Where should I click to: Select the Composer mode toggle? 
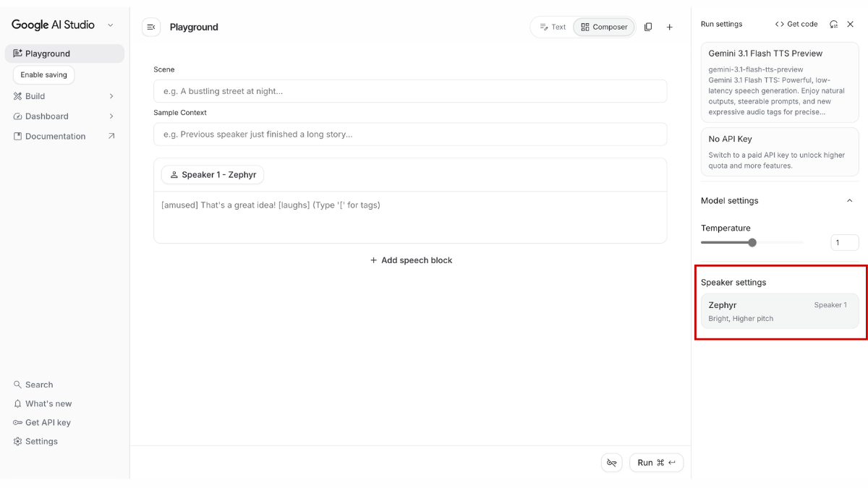point(604,27)
